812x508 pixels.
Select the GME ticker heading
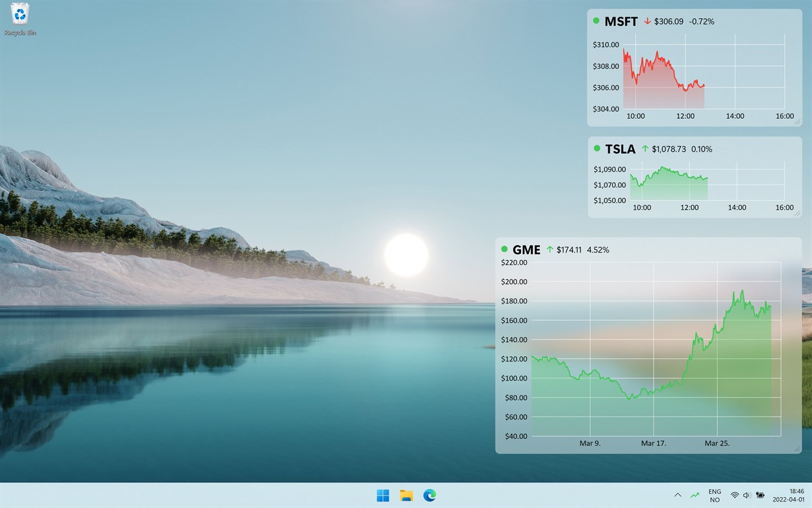click(526, 250)
